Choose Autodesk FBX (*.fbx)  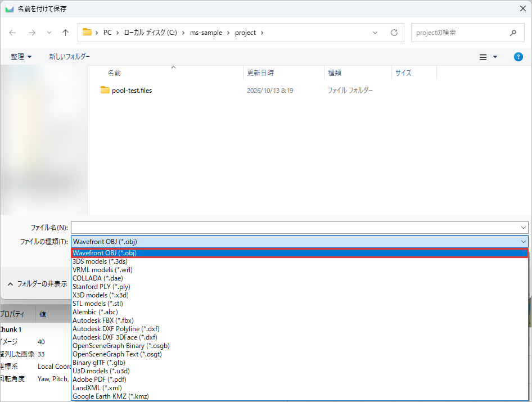pos(300,320)
